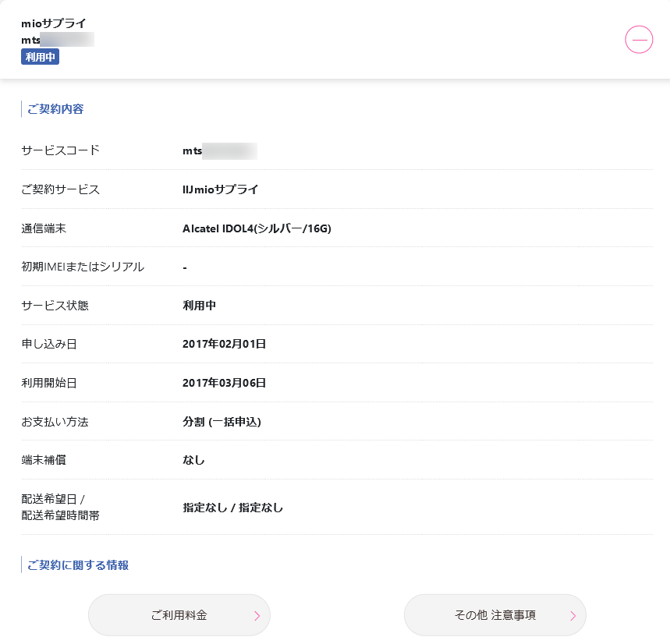Image resolution: width=670 pixels, height=644 pixels.
Task: Click the 端末補償 なし value
Action: [x=193, y=460]
